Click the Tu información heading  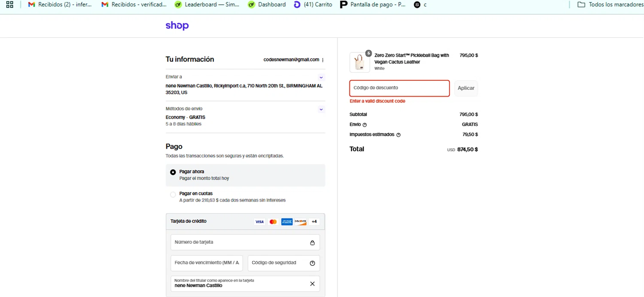190,59
